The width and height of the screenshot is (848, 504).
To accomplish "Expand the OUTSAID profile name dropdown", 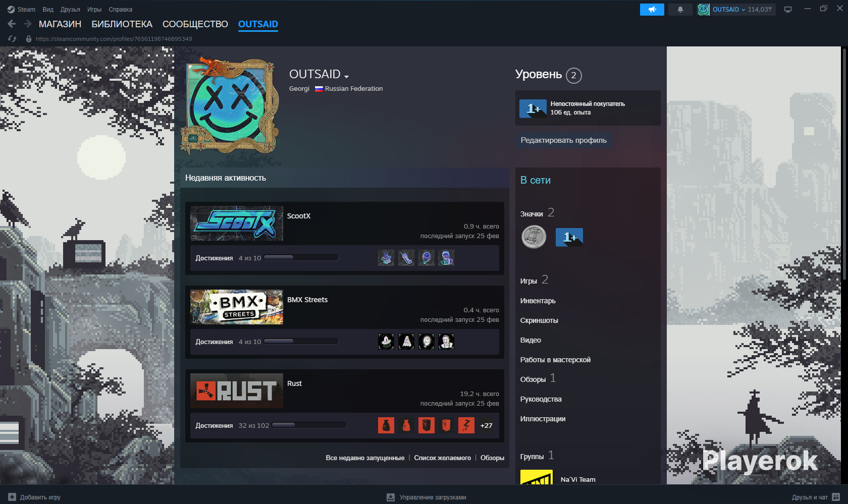I will [346, 76].
